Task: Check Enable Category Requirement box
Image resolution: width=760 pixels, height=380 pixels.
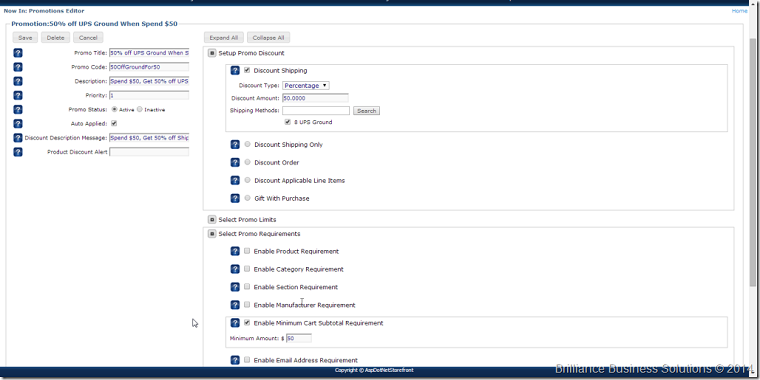Action: point(247,269)
